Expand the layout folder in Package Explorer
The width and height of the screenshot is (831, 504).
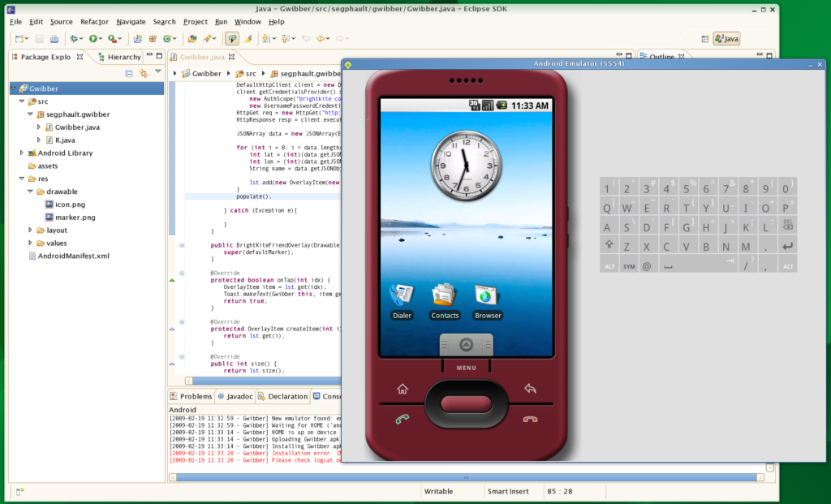point(30,230)
